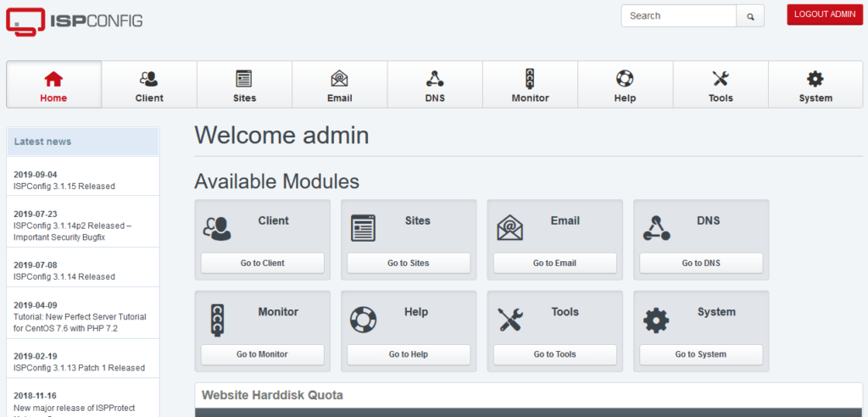This screenshot has width=868, height=417.
Task: Switch to the Client tab label
Action: [x=149, y=98]
